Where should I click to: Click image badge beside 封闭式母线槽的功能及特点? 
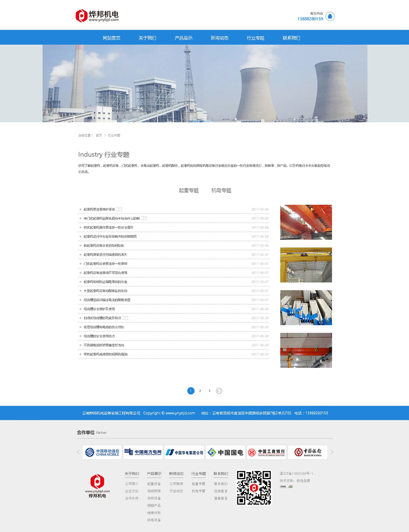tap(125, 318)
